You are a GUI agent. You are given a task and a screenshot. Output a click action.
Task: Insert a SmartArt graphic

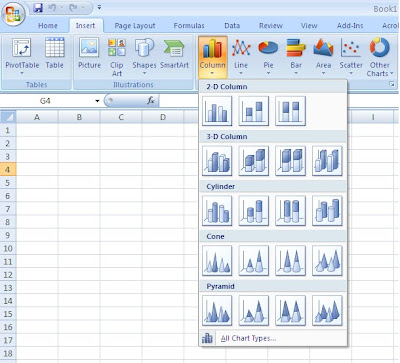[x=174, y=53]
